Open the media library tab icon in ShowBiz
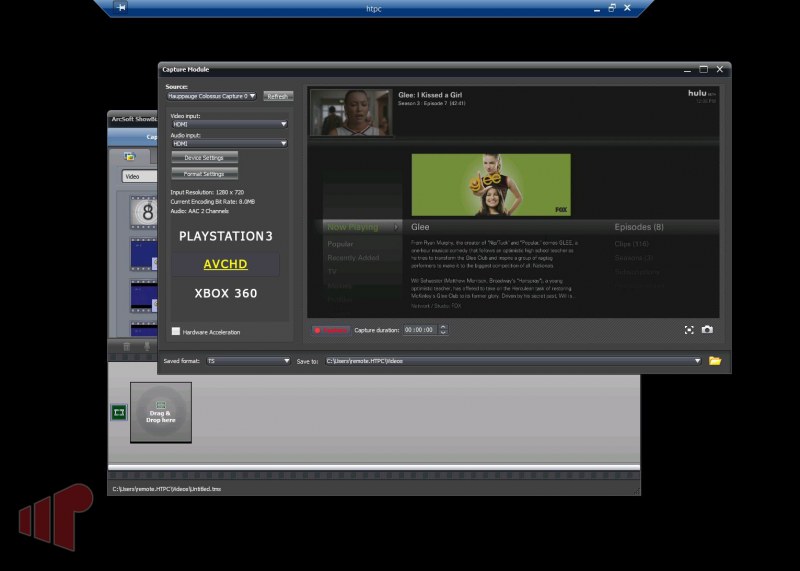 (130, 157)
